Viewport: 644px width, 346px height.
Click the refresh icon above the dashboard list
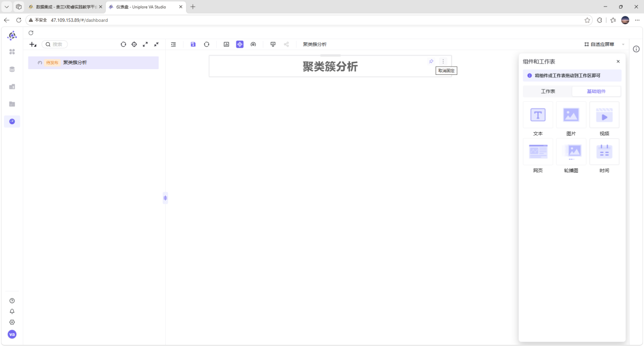coord(31,33)
